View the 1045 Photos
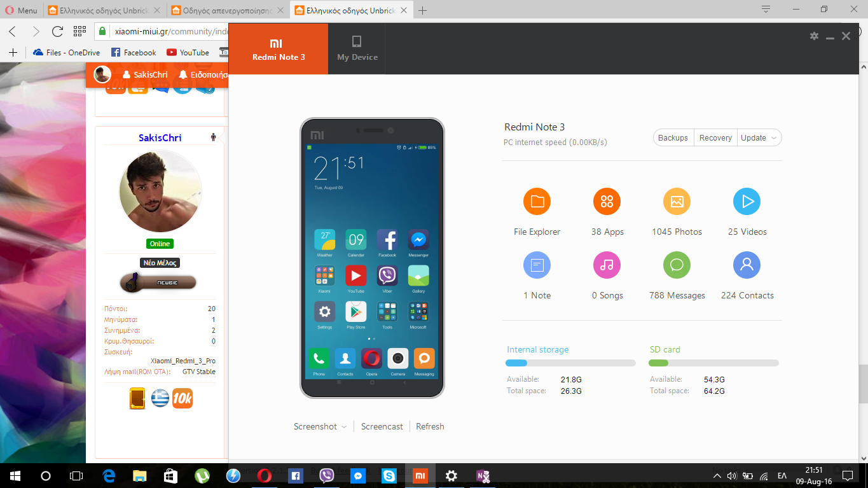The height and width of the screenshot is (488, 868). pos(677,202)
